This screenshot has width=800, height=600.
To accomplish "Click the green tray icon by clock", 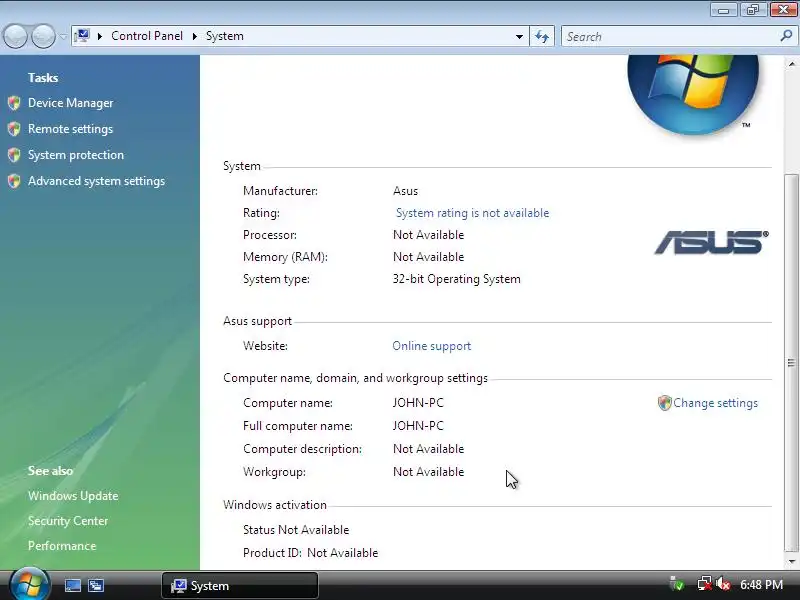I will point(677,584).
